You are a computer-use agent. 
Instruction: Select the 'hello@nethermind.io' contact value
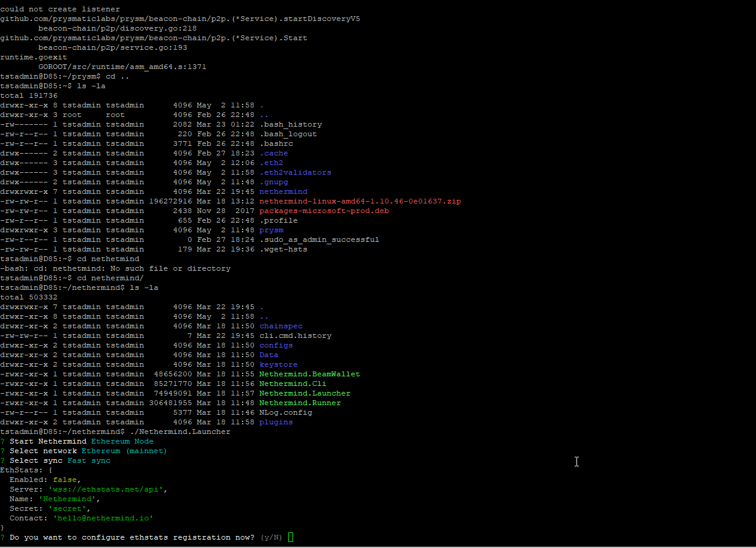[103, 518]
